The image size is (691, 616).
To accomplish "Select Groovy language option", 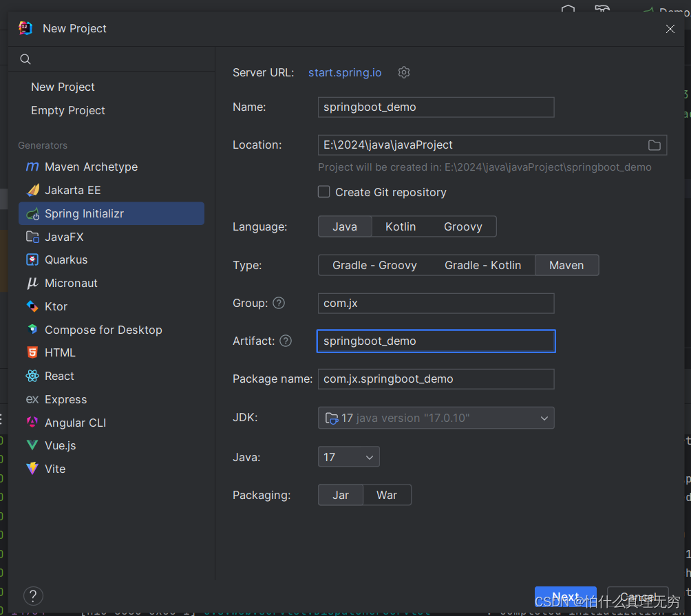I will 463,226.
